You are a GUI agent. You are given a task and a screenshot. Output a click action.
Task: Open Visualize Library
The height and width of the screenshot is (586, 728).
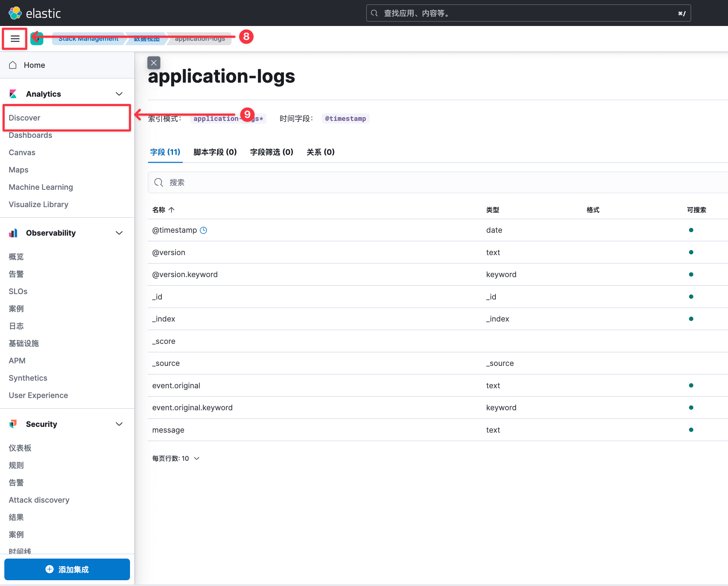pyautogui.click(x=38, y=204)
